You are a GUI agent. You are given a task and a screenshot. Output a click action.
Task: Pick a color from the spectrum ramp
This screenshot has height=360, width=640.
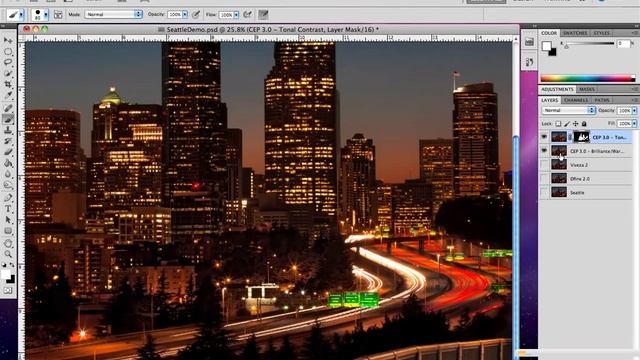click(587, 78)
